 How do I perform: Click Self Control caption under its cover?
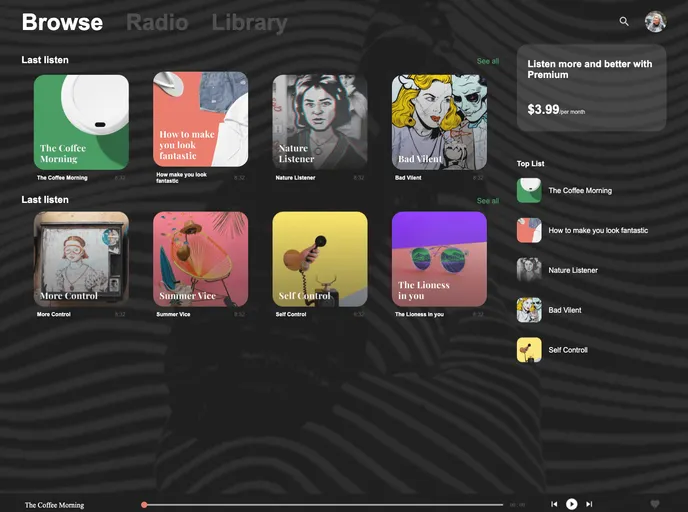coord(291,314)
